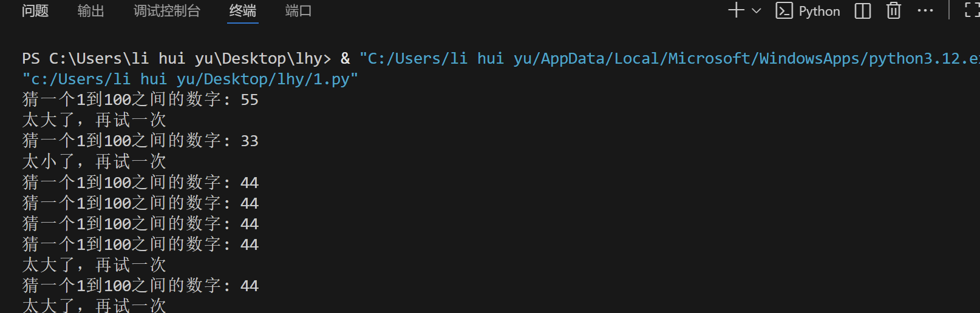Click the Python terminal name label
The height and width of the screenshot is (313, 980).
click(x=819, y=11)
